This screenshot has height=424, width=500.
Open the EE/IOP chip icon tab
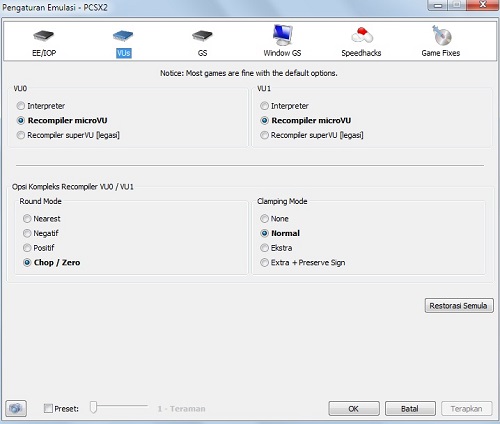pyautogui.click(x=44, y=35)
